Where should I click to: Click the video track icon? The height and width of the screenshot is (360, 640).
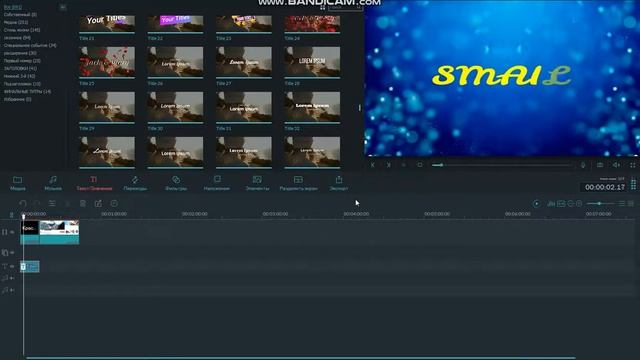click(4, 232)
